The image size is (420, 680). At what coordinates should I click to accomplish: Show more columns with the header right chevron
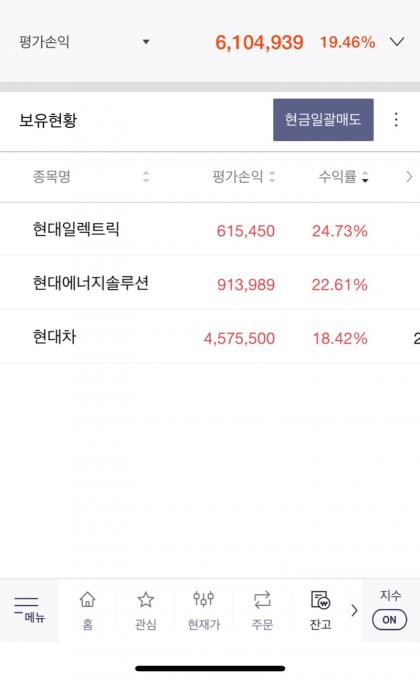(409, 177)
